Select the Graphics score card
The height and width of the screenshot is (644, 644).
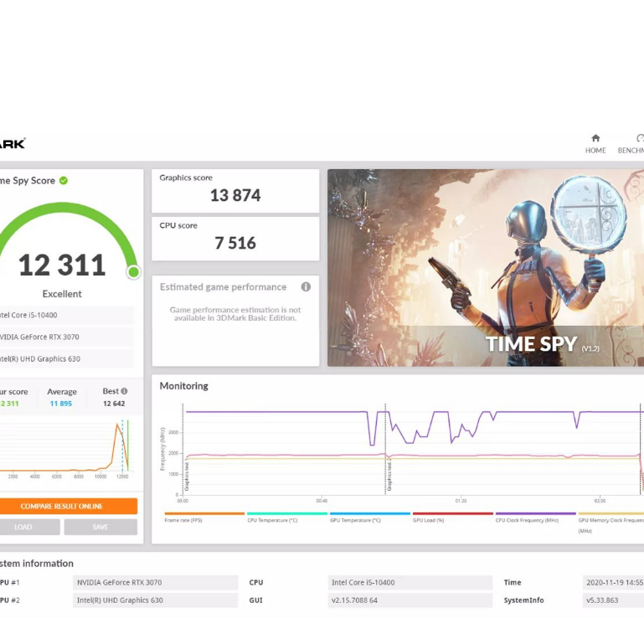[235, 190]
